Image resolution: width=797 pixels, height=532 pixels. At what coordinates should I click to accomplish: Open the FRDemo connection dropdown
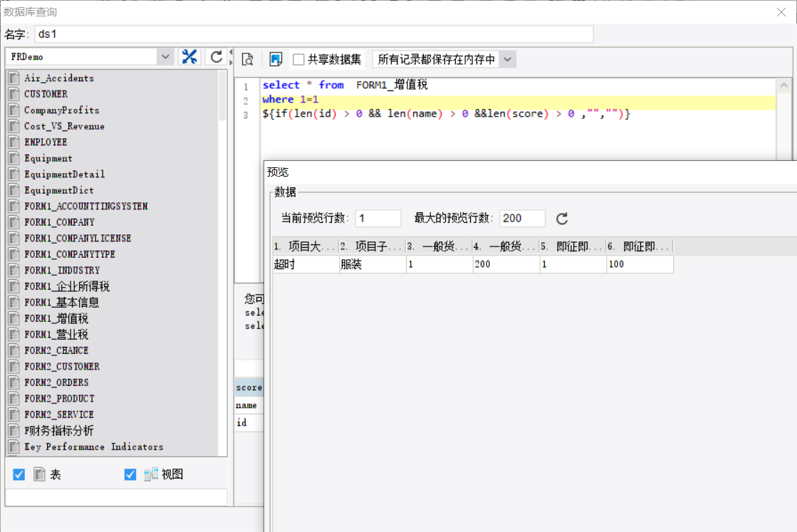[165, 57]
